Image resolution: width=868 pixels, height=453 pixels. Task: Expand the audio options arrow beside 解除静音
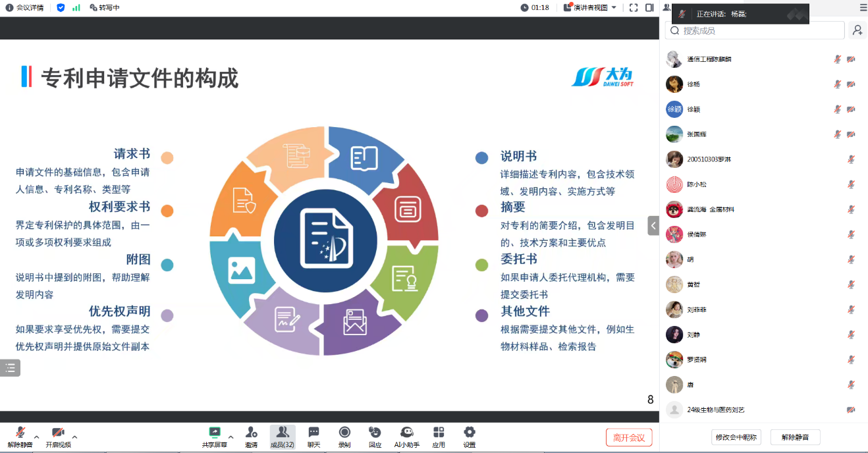pyautogui.click(x=37, y=437)
